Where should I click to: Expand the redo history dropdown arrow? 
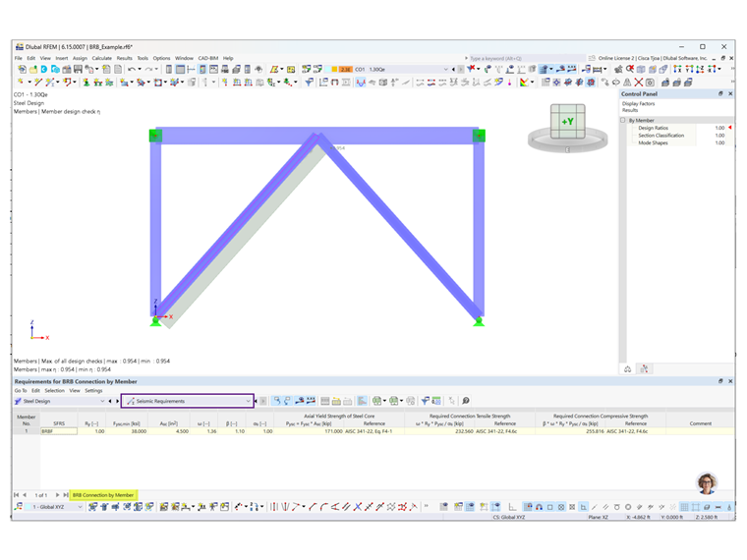[x=156, y=69]
